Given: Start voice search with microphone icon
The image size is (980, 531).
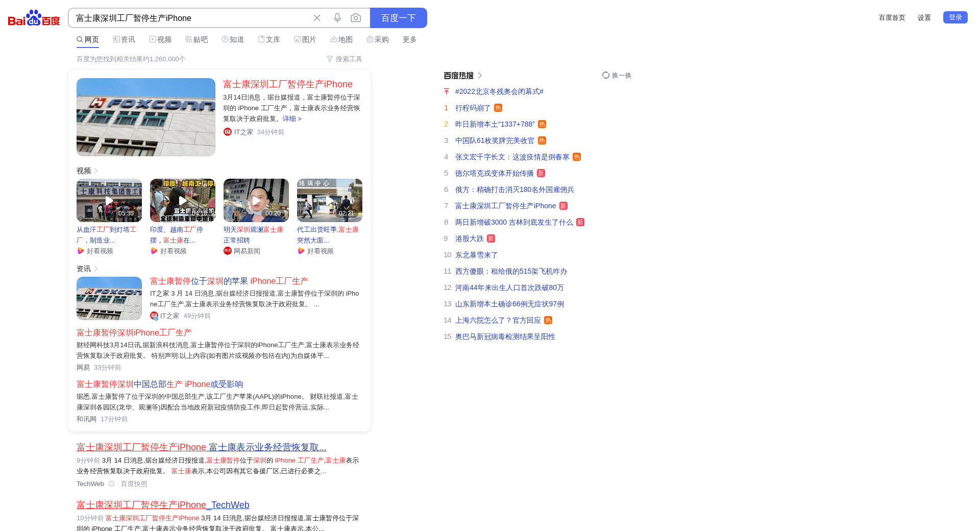Looking at the screenshot, I should coord(337,18).
